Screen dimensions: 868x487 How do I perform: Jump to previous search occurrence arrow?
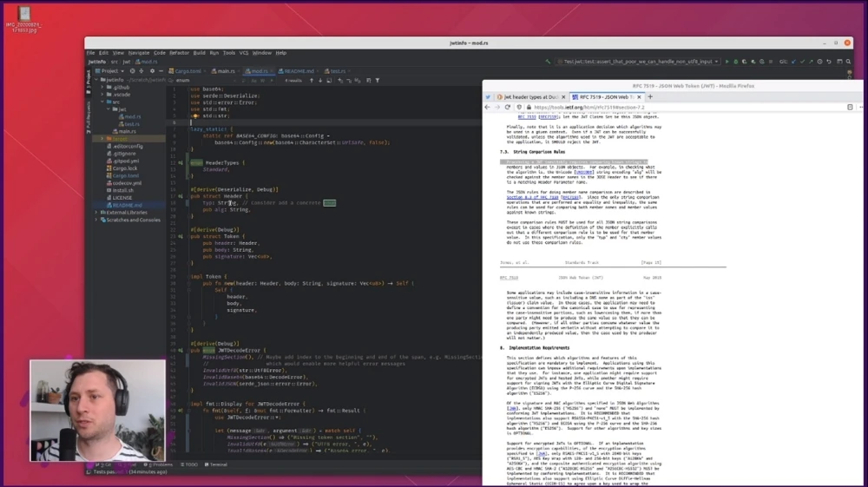[311, 80]
